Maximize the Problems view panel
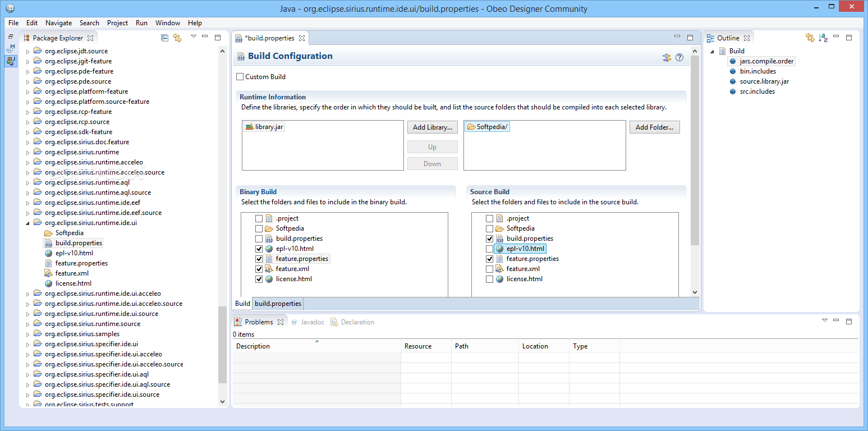 click(849, 321)
